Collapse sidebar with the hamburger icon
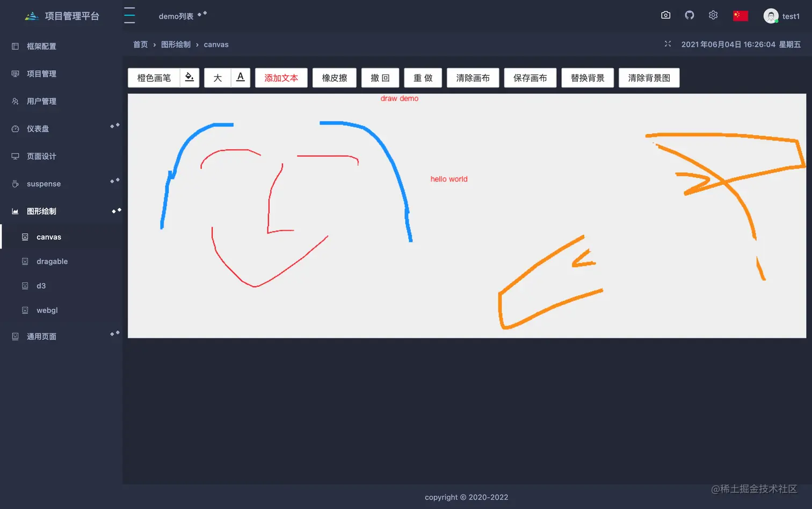The width and height of the screenshot is (812, 509). point(129,15)
